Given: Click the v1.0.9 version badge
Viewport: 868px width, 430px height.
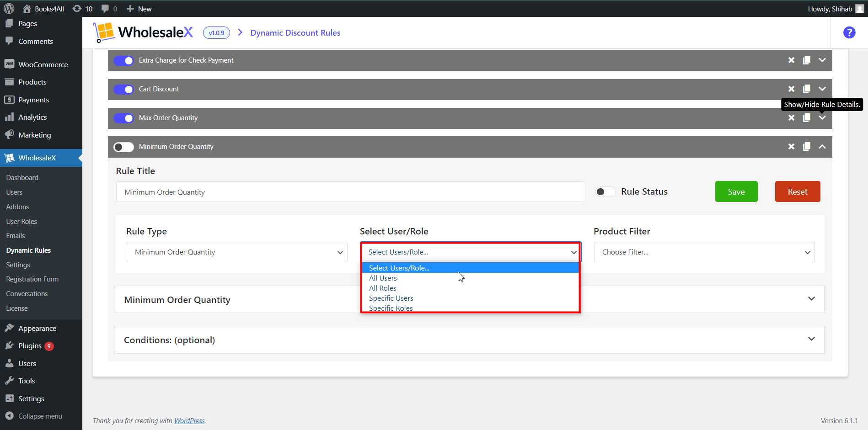Looking at the screenshot, I should pyautogui.click(x=216, y=33).
